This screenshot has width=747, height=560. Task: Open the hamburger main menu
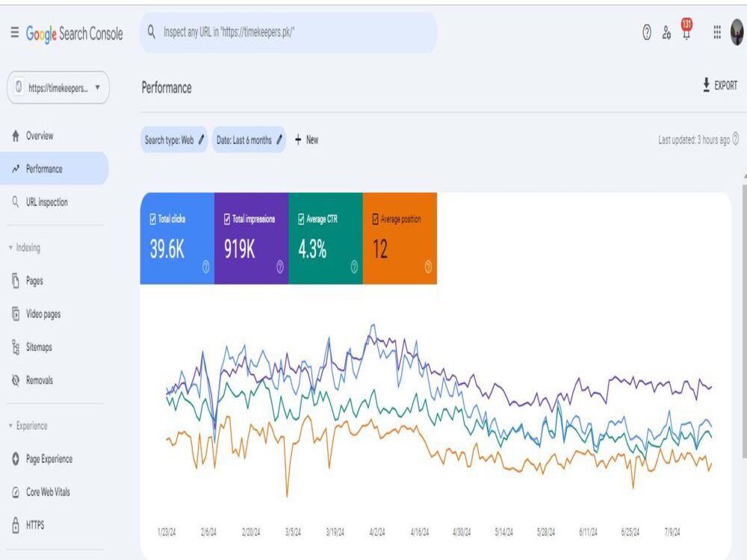(15, 32)
